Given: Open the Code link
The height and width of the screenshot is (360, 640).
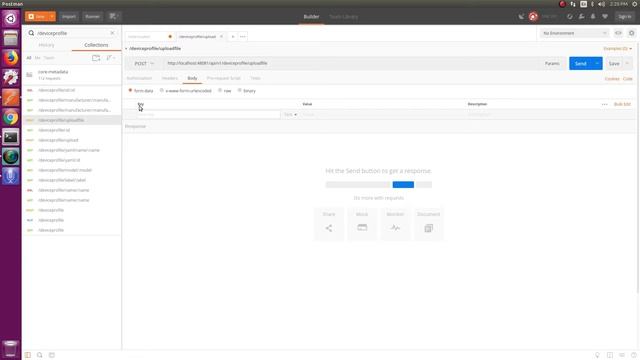Looking at the screenshot, I should [x=628, y=79].
